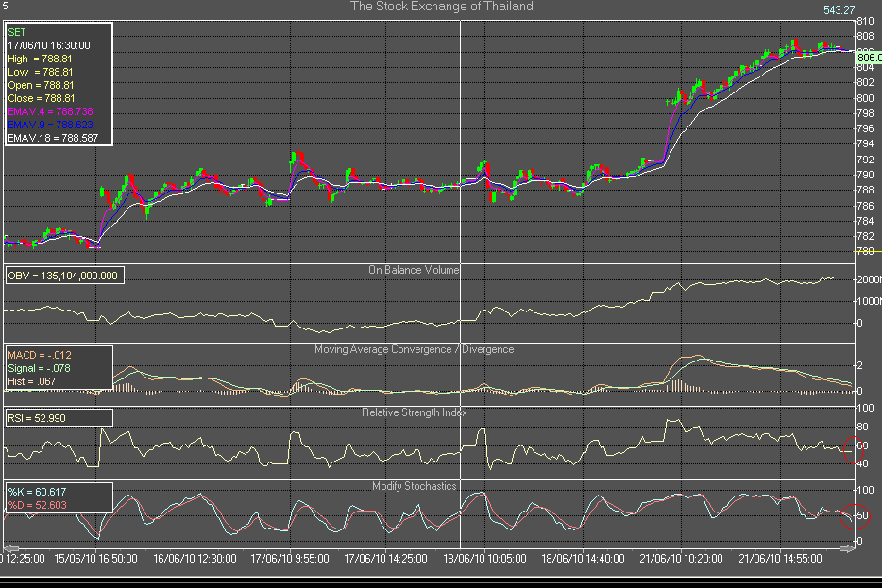Click the '21/06/10 14:55:00' time axis label
This screenshot has width=882, height=588.
pyautogui.click(x=780, y=559)
